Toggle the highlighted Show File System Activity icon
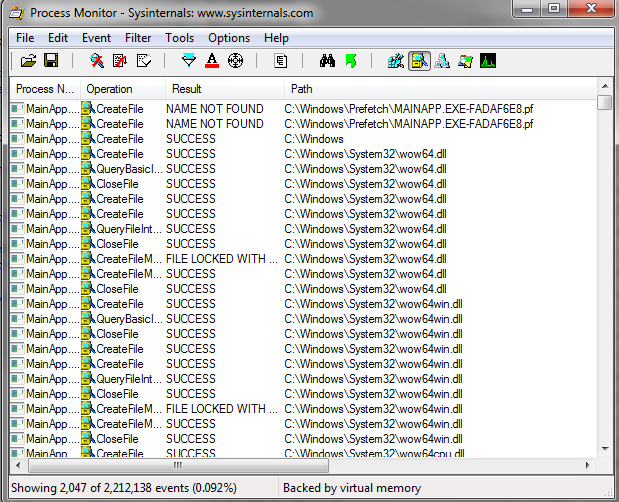619x502 pixels. (x=419, y=61)
